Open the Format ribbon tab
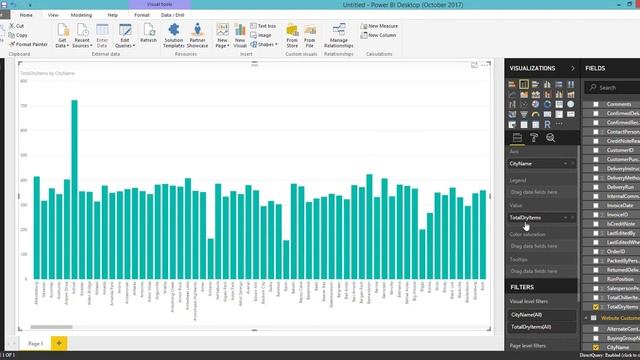640x360 pixels. coord(142,15)
